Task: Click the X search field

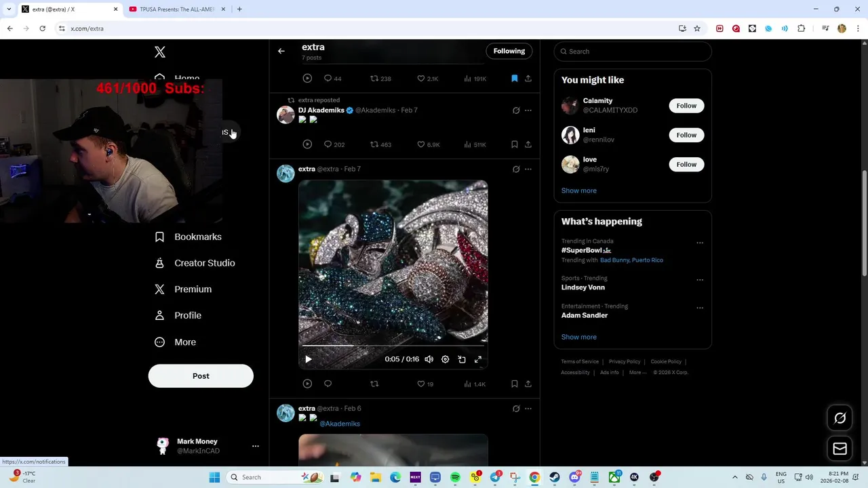Action: 633,52
